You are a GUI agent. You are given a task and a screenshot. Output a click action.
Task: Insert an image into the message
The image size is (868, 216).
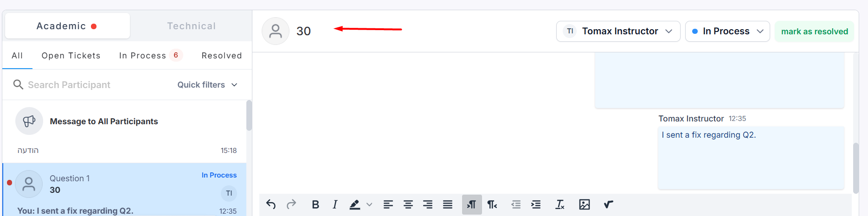(x=585, y=204)
